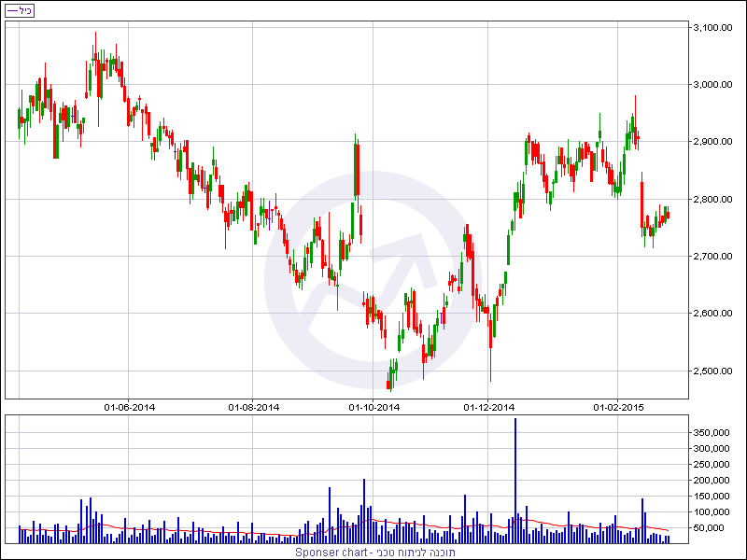Click the 2,600.00 price axis label
747x560 pixels.
712,314
